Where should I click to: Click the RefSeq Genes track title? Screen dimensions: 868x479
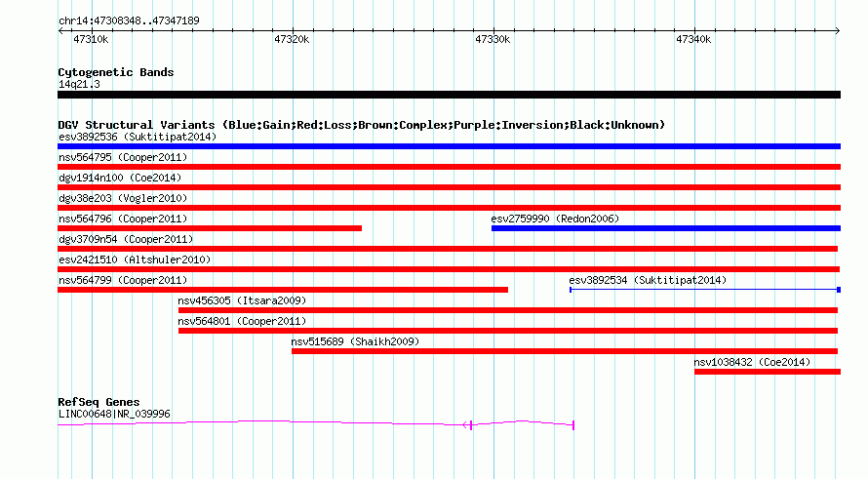click(x=99, y=402)
